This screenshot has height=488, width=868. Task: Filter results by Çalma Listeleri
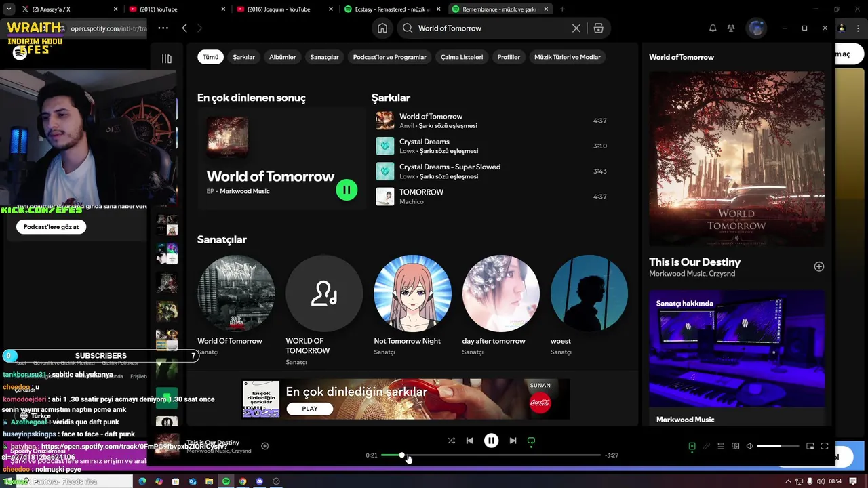click(x=462, y=57)
